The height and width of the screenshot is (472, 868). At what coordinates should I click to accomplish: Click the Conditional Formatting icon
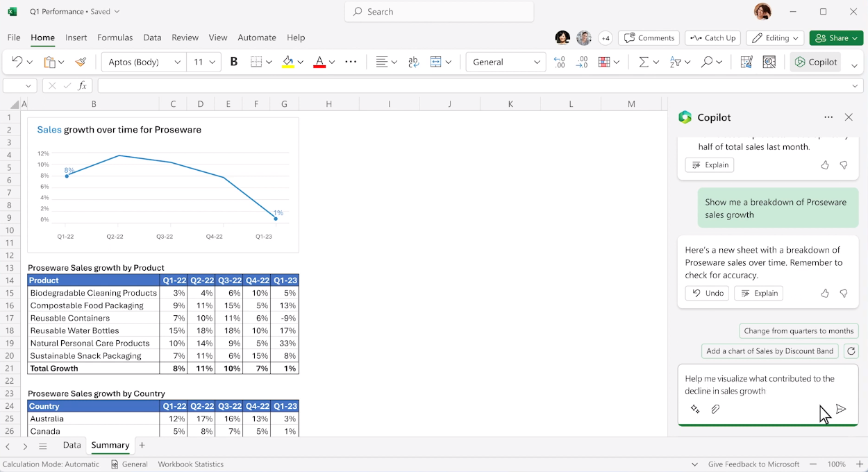click(x=604, y=62)
